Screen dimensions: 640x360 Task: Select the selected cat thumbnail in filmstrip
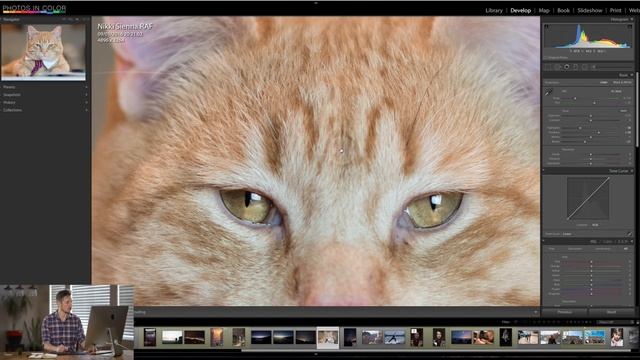328,338
